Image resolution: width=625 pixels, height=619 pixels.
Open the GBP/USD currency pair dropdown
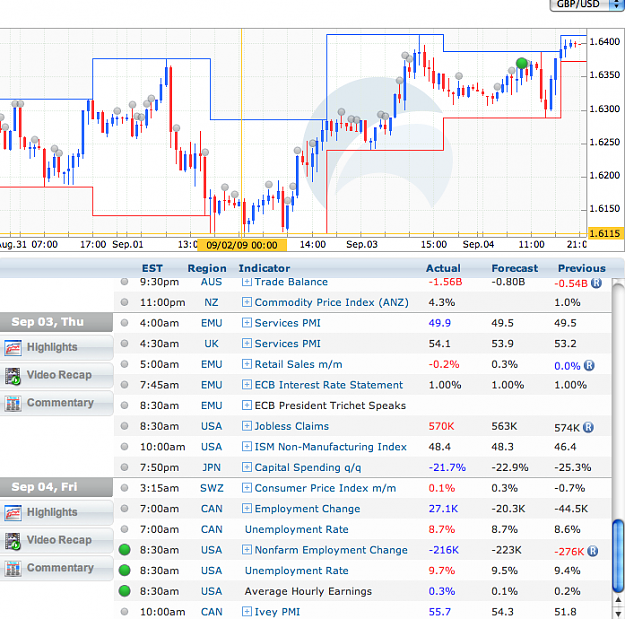click(587, 5)
